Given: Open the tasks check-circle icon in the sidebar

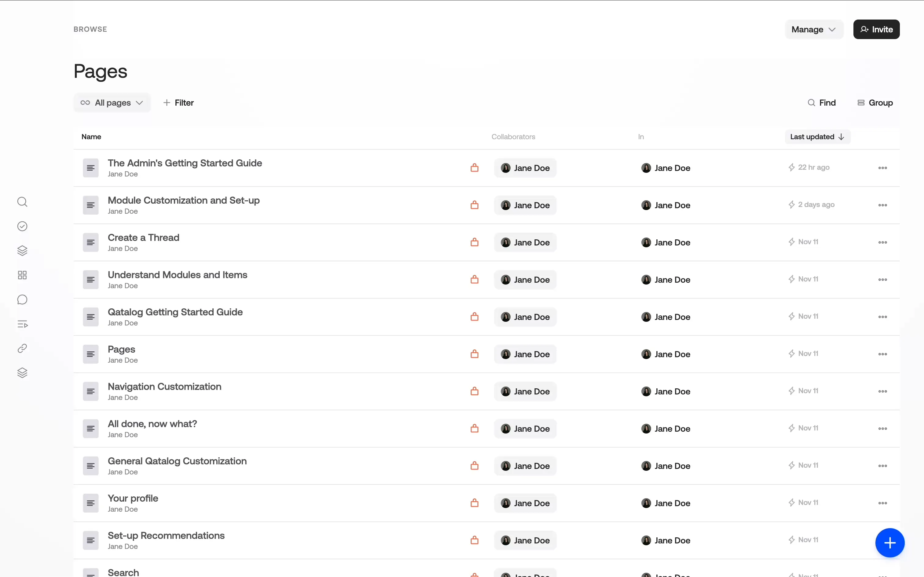Looking at the screenshot, I should tap(22, 226).
